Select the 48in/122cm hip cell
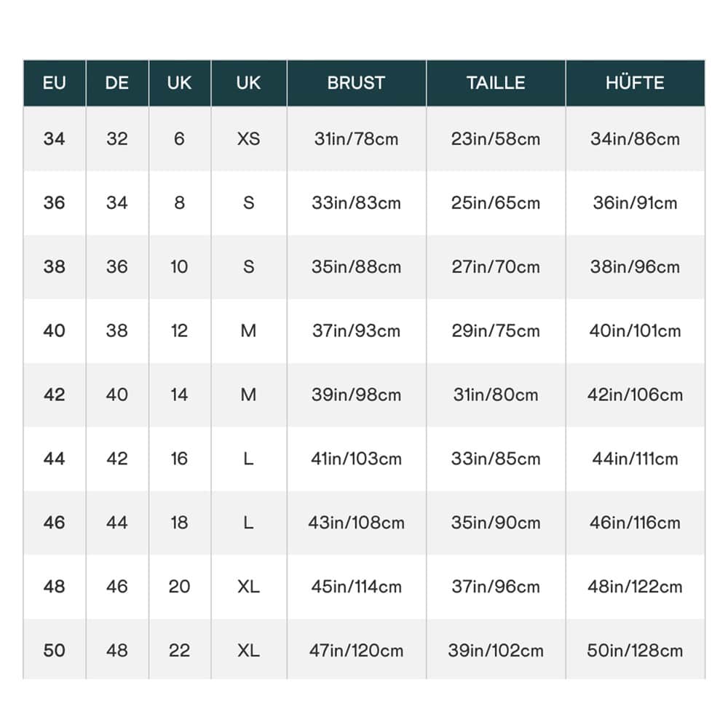The height and width of the screenshot is (728, 728). click(635, 587)
